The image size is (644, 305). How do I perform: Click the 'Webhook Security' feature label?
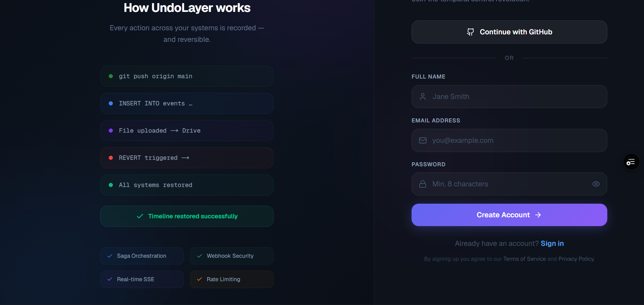pyautogui.click(x=230, y=256)
